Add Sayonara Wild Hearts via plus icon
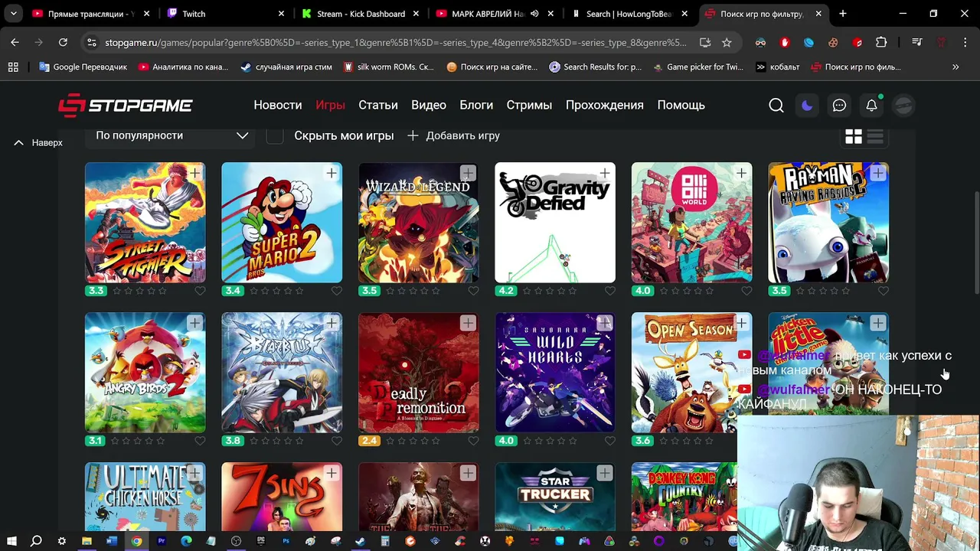Viewport: 980px width, 551px height. [x=604, y=324]
